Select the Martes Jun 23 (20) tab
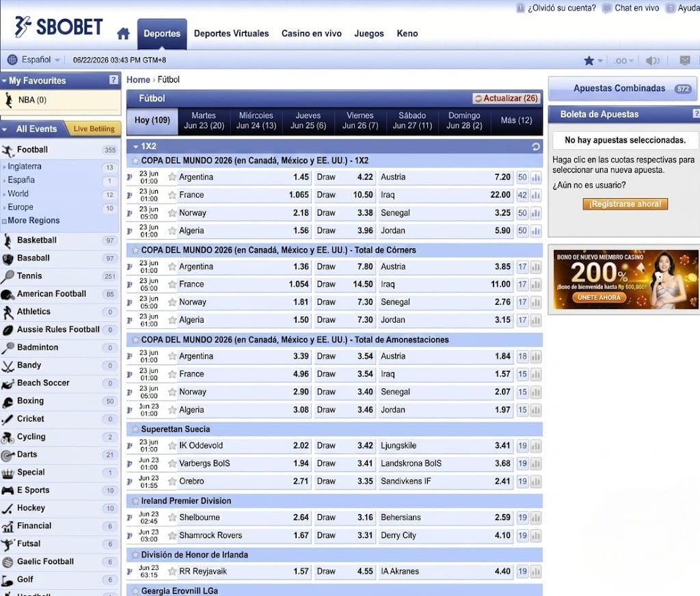This screenshot has width=700, height=596. coord(204,120)
